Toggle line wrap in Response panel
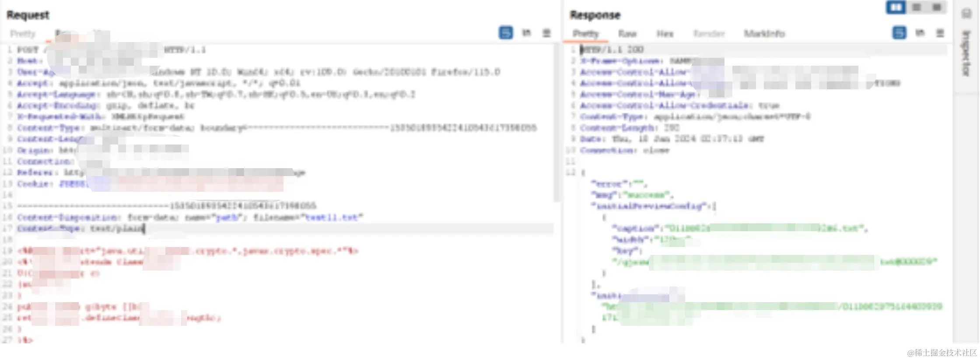This screenshot has width=980, height=360. 899,33
